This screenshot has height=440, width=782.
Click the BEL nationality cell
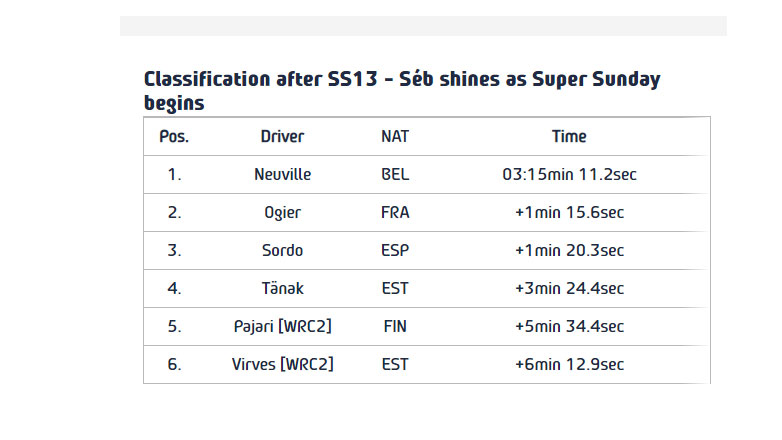pyautogui.click(x=395, y=174)
